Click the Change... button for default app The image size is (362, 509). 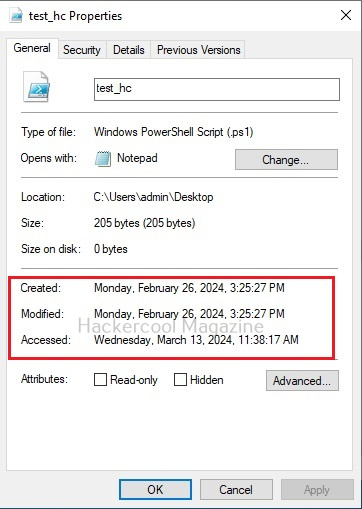286,160
